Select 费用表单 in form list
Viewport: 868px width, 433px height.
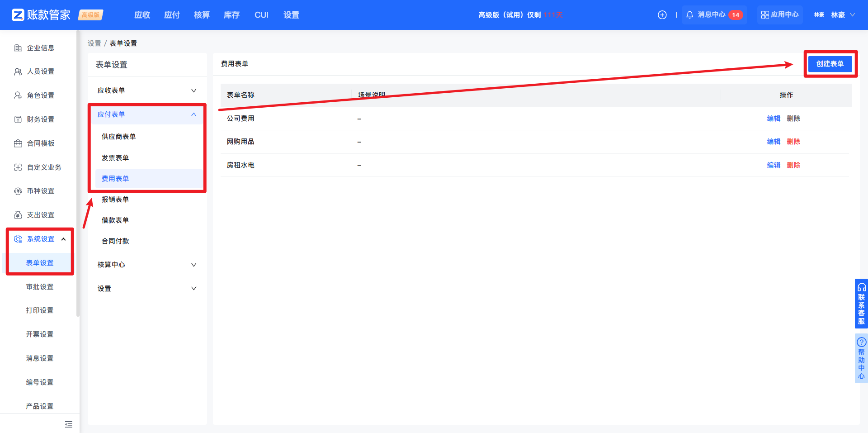(x=149, y=179)
